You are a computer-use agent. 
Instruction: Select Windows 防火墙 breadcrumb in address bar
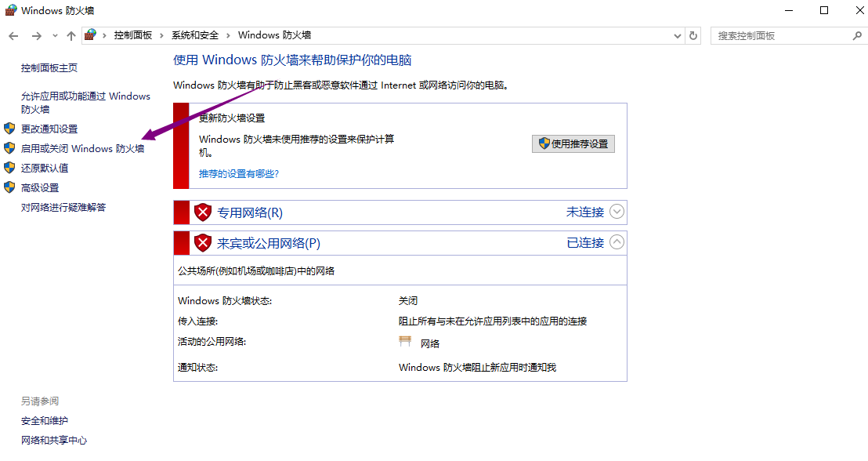274,35
